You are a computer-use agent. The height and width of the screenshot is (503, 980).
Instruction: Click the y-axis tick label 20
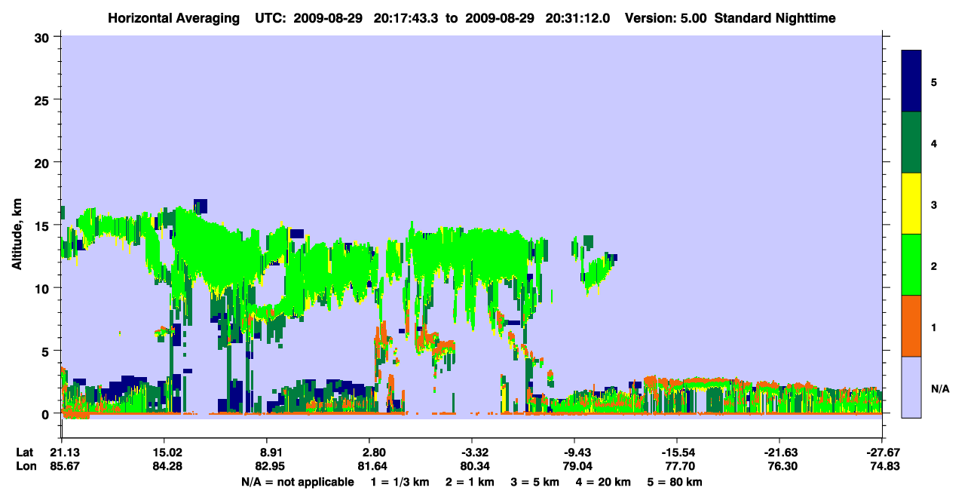(x=43, y=162)
